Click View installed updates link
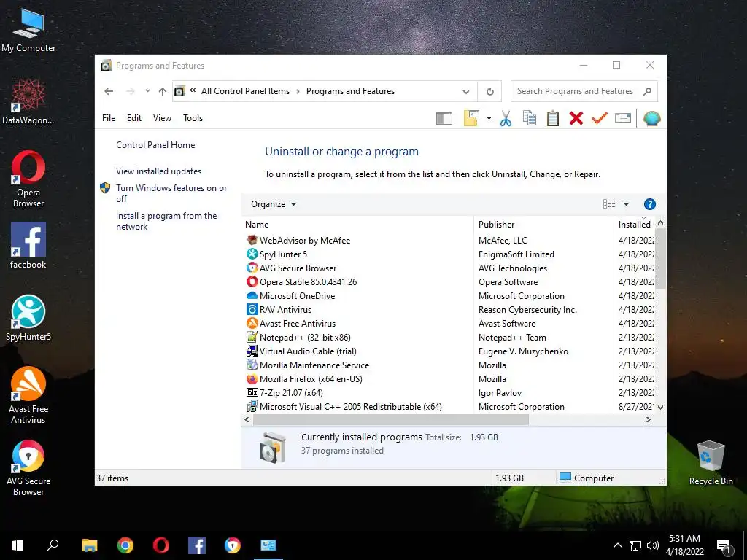 tap(158, 171)
